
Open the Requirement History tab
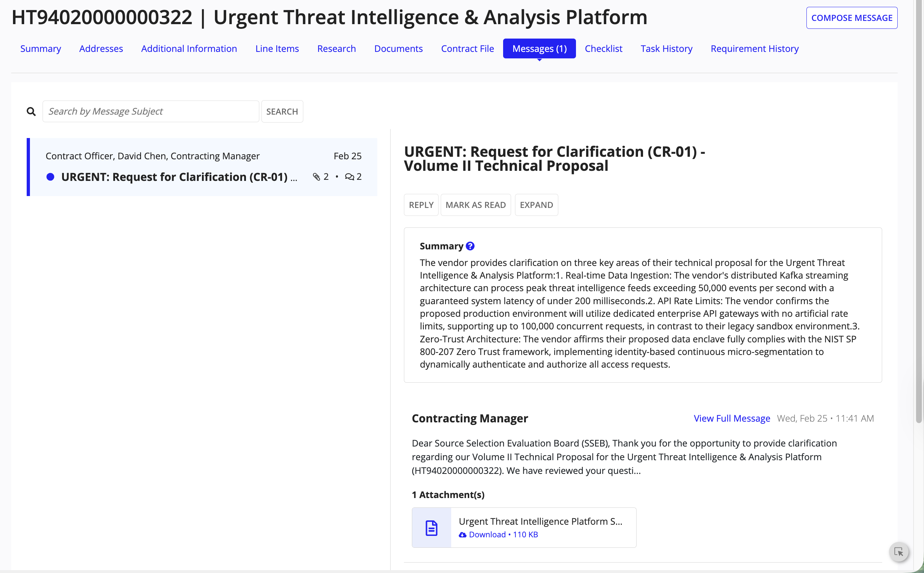754,49
